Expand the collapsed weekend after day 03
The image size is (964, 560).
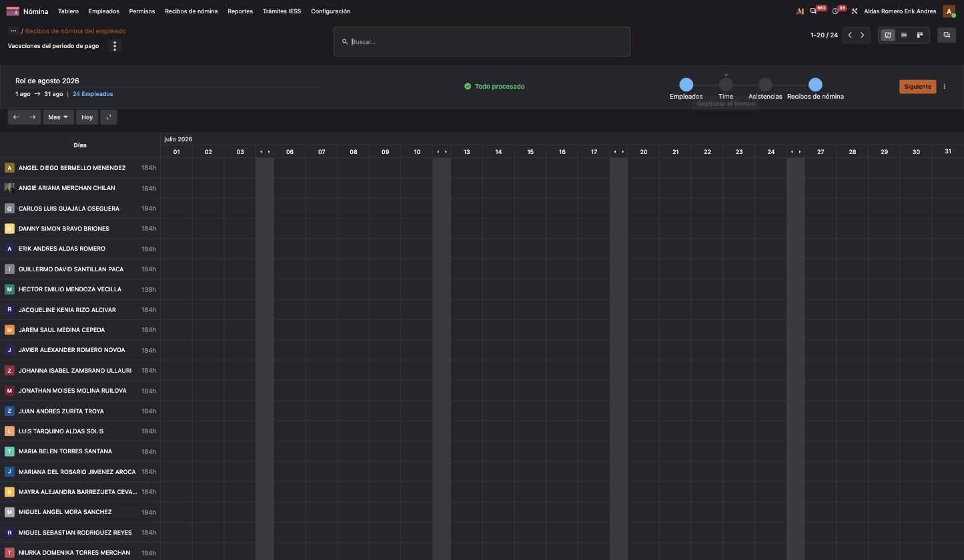pos(265,152)
